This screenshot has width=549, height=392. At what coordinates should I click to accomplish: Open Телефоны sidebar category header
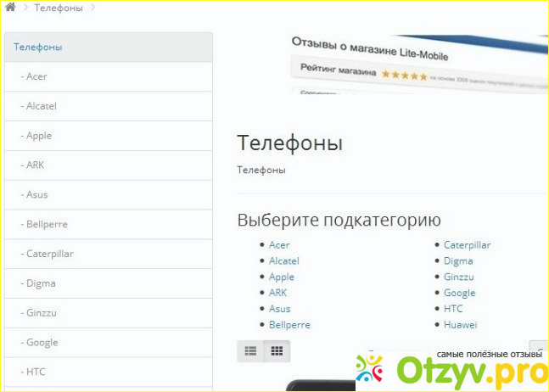37,47
